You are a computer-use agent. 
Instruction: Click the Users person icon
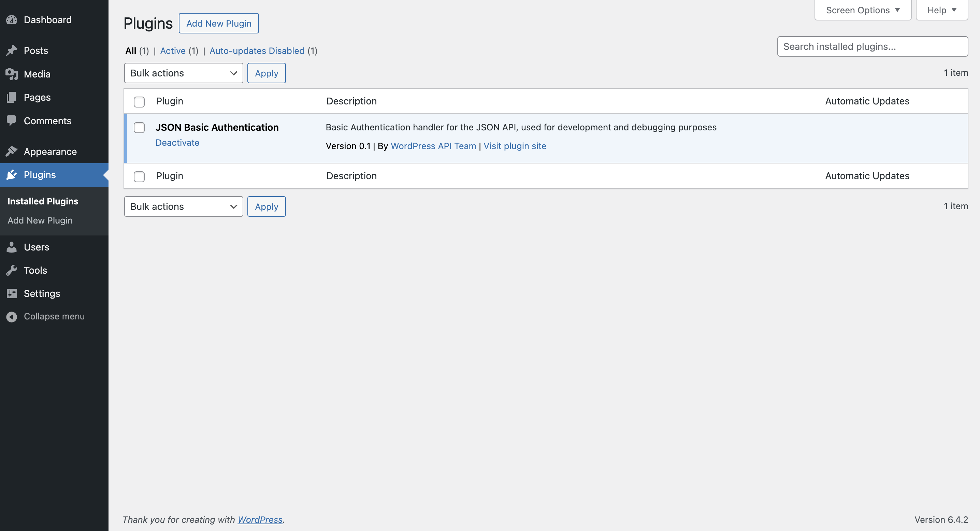tap(12, 247)
